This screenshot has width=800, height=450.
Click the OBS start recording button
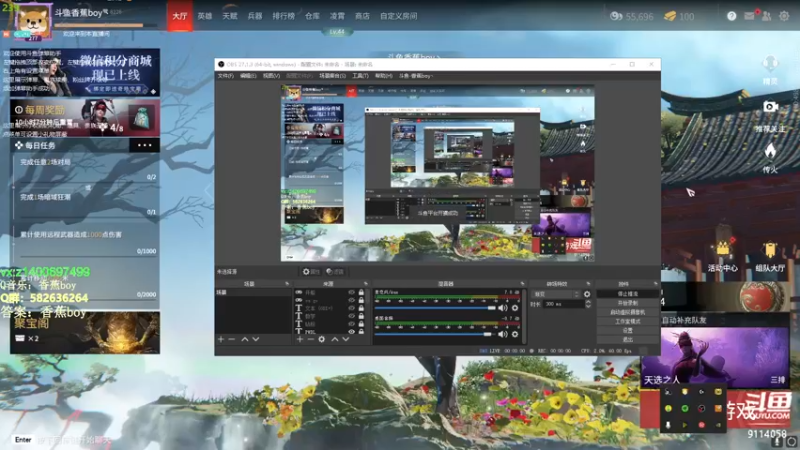click(628, 303)
